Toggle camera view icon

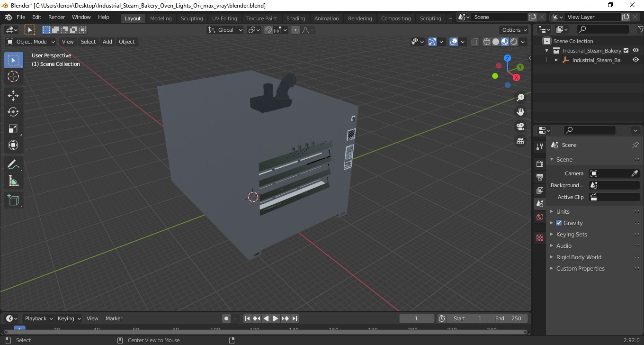click(520, 127)
